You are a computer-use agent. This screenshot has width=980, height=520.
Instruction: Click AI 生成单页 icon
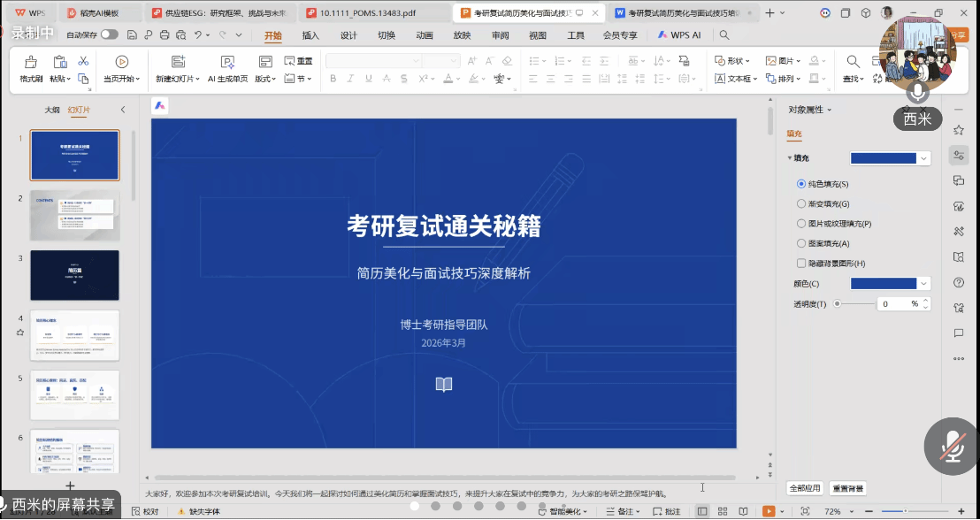(227, 62)
